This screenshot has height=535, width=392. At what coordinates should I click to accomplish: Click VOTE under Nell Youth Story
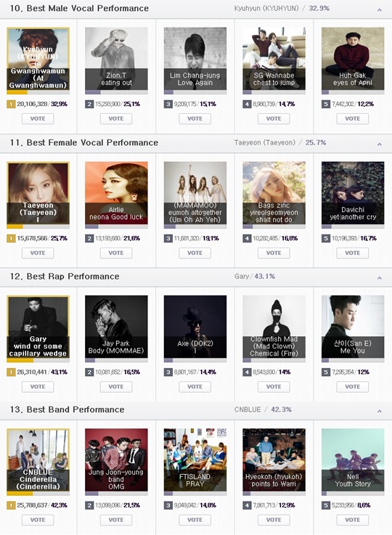(352, 520)
